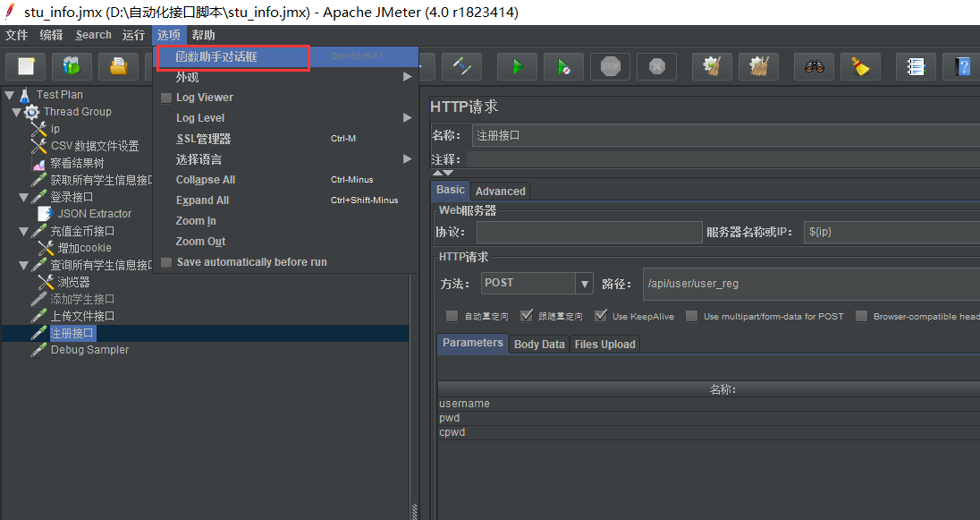Click Zoom Out menu entry
The height and width of the screenshot is (520, 980).
(x=285, y=242)
